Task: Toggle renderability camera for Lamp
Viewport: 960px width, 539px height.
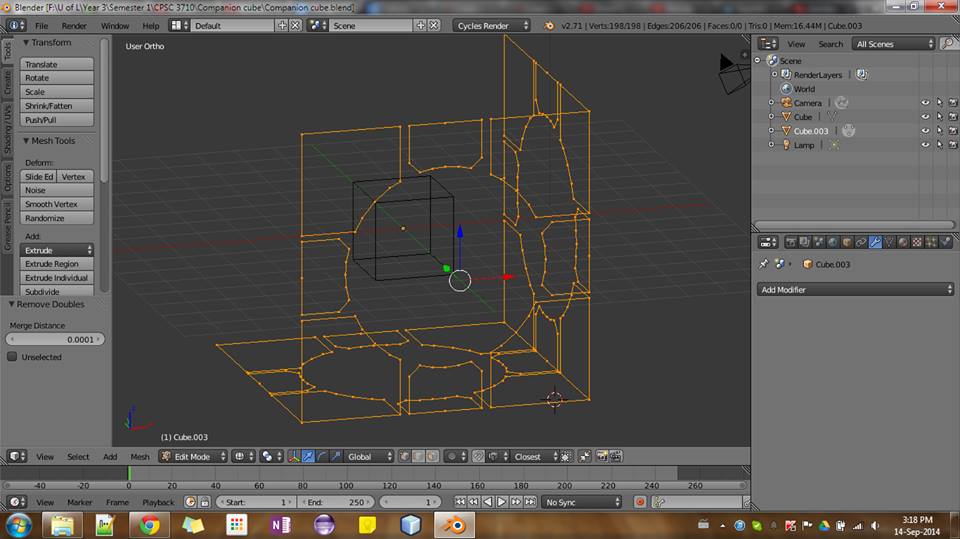Action: 953,145
